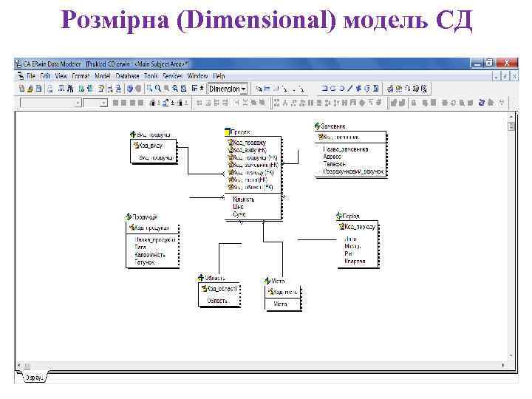Click the horizontal scrollbar right arrow
This screenshot has height=399, width=532.
(x=503, y=366)
